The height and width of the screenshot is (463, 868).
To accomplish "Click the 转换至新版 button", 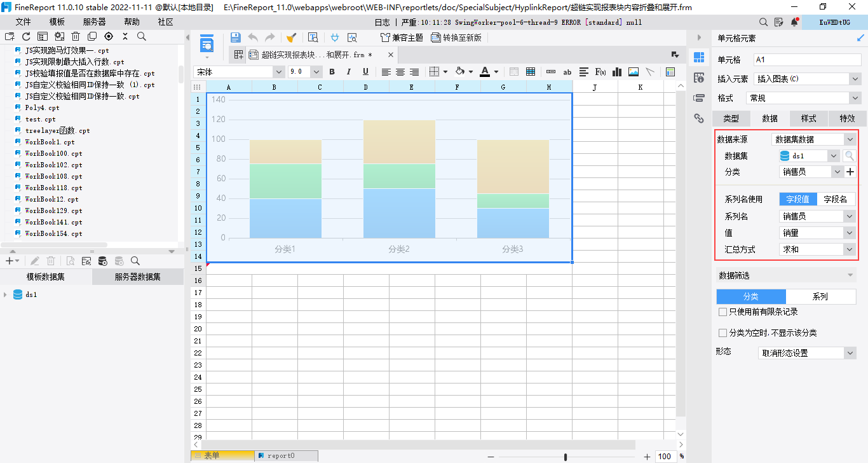I will click(x=456, y=38).
